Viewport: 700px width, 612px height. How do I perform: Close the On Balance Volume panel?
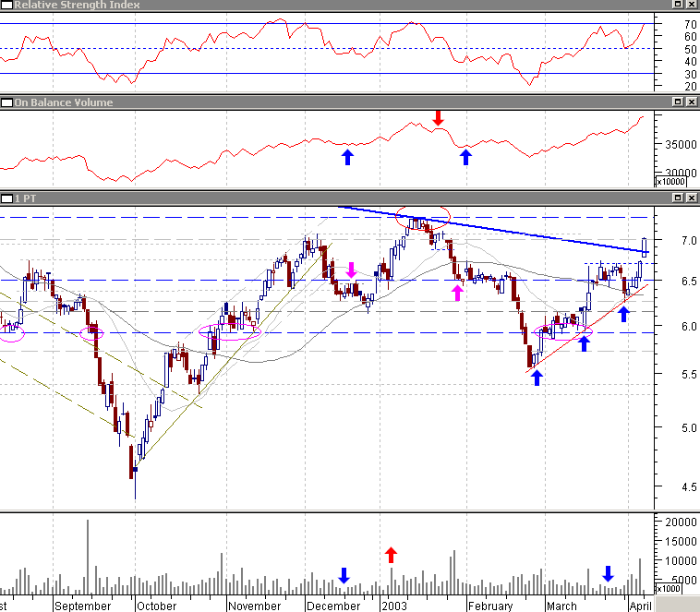tap(691, 102)
